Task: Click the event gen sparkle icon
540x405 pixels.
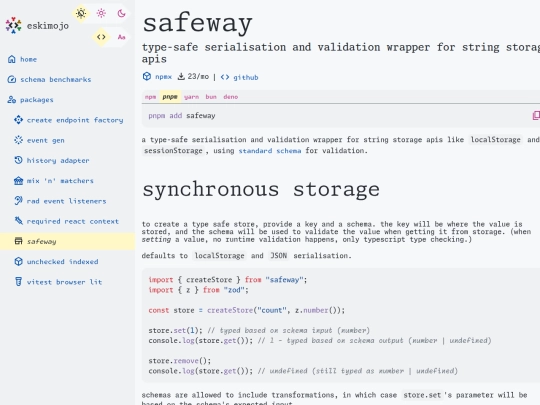Action: [18, 140]
